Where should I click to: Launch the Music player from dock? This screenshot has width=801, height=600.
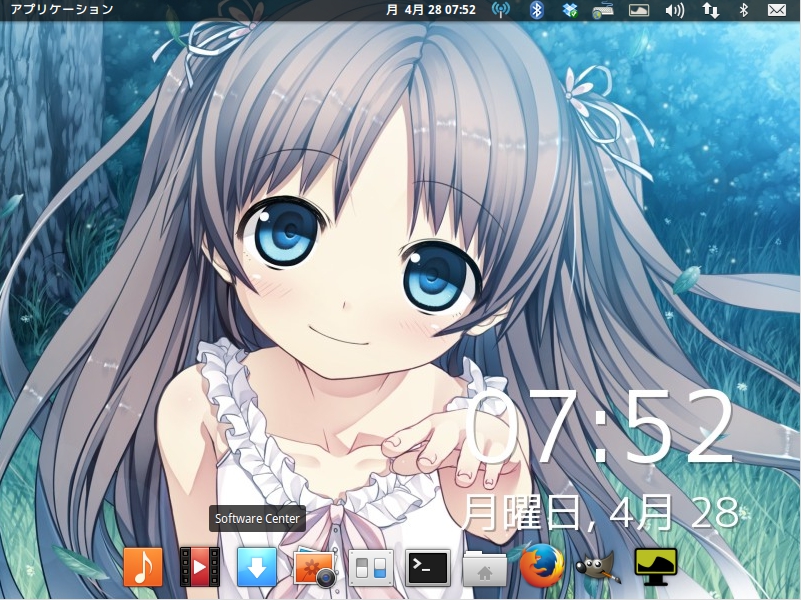tap(143, 567)
